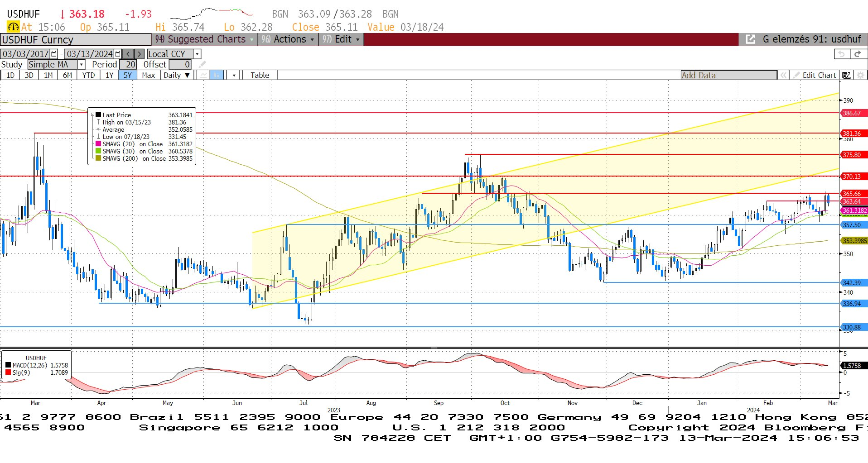The image size is (868, 463).
Task: Select the Max time range
Action: click(148, 75)
